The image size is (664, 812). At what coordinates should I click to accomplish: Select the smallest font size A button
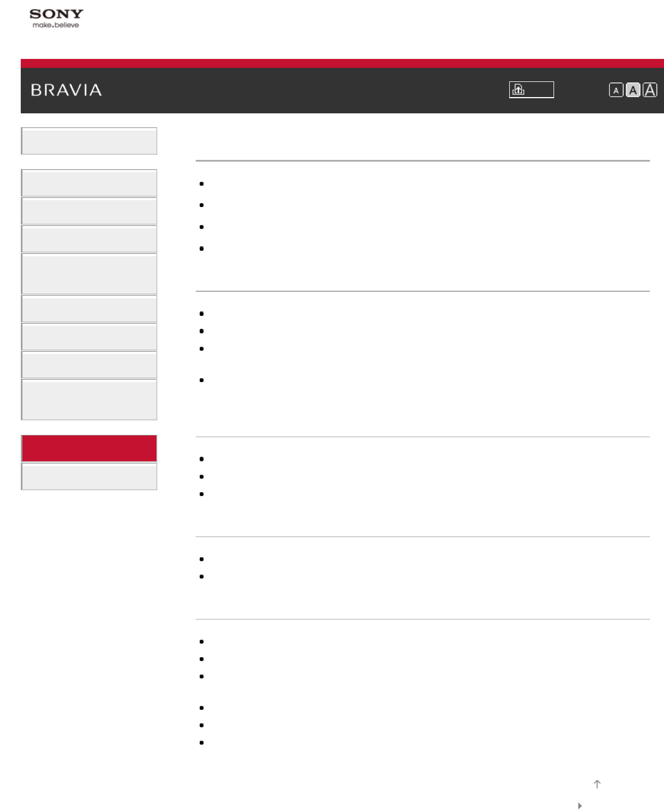pyautogui.click(x=616, y=90)
